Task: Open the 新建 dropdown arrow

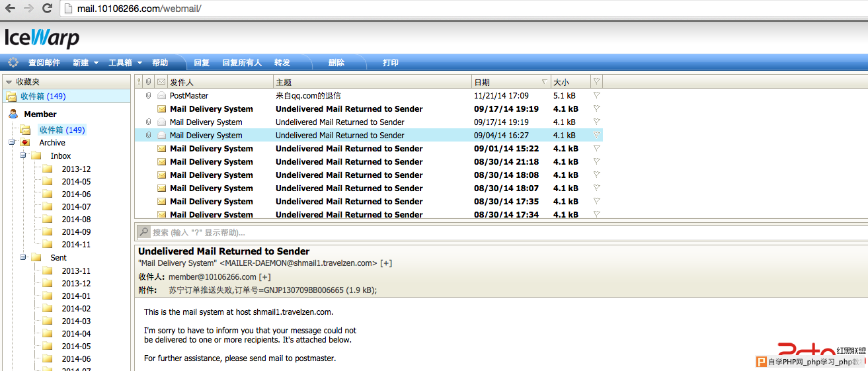Action: tap(97, 63)
